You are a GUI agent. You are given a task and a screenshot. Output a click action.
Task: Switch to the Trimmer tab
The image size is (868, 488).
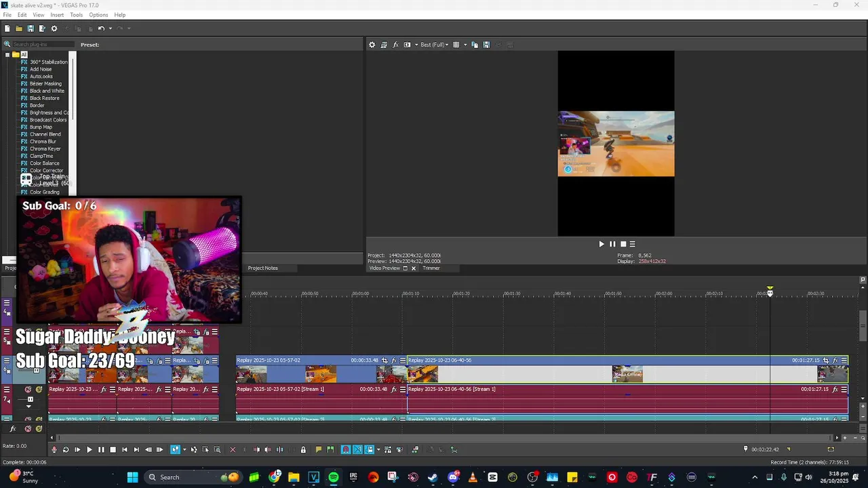coord(431,268)
